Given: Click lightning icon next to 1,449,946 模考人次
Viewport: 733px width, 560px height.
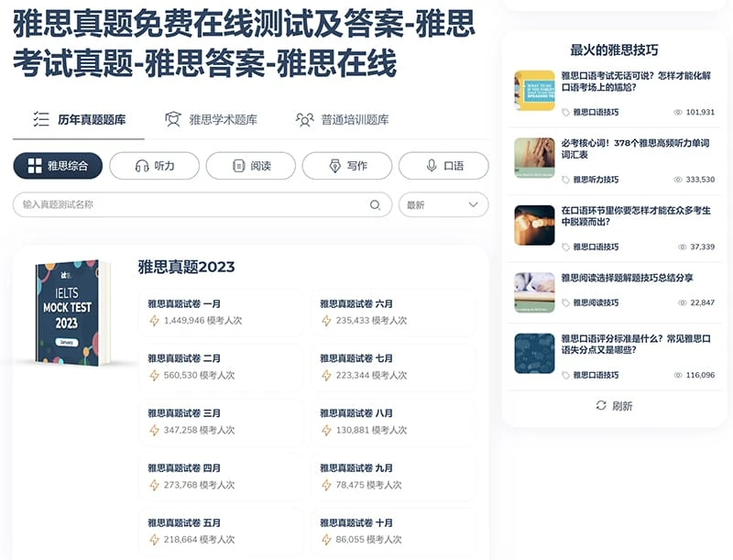Looking at the screenshot, I should click(x=154, y=321).
